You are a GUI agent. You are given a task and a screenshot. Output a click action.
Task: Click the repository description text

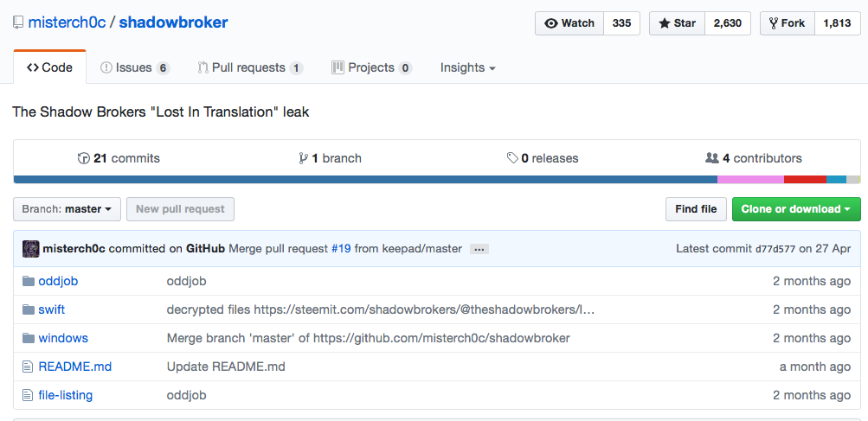pos(161,112)
